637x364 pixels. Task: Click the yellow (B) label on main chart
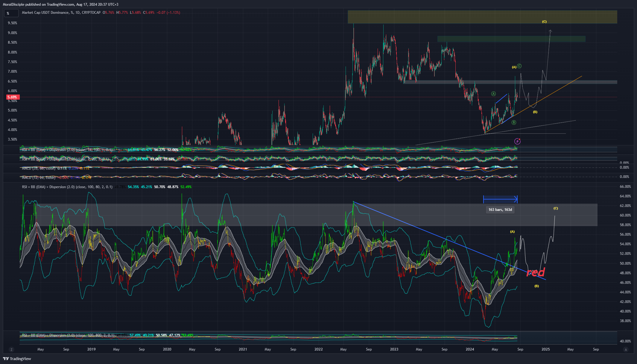(x=535, y=112)
